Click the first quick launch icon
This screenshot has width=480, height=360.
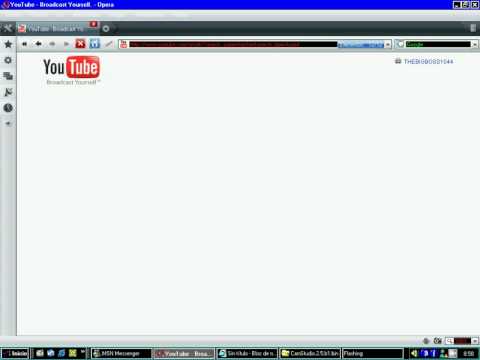click(40, 353)
